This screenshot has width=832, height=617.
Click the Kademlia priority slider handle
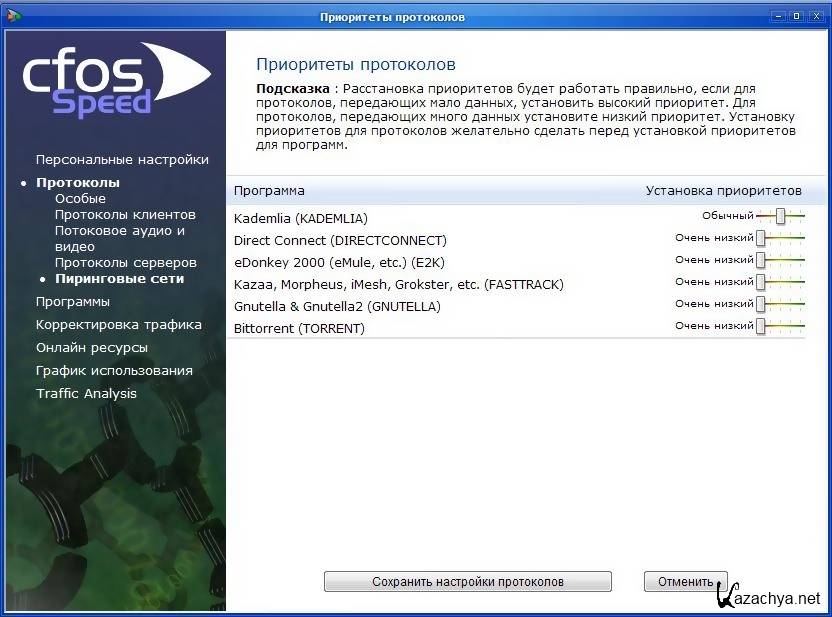(780, 216)
